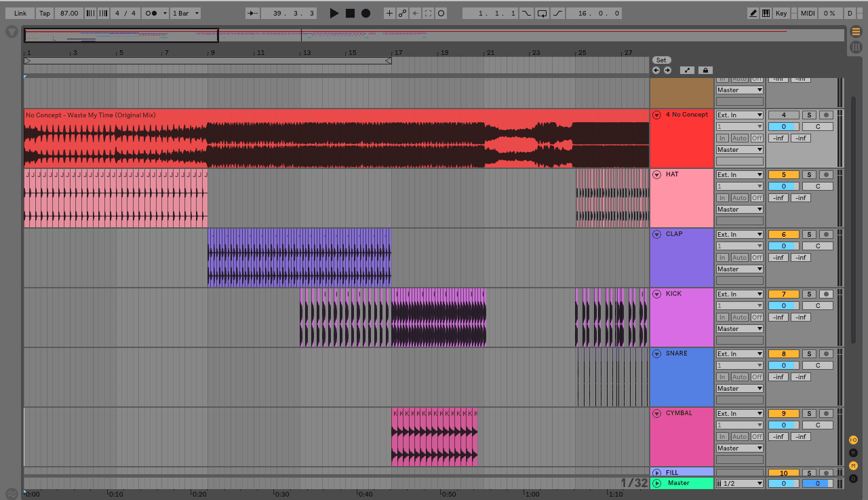Unfold the FILL track

click(656, 472)
